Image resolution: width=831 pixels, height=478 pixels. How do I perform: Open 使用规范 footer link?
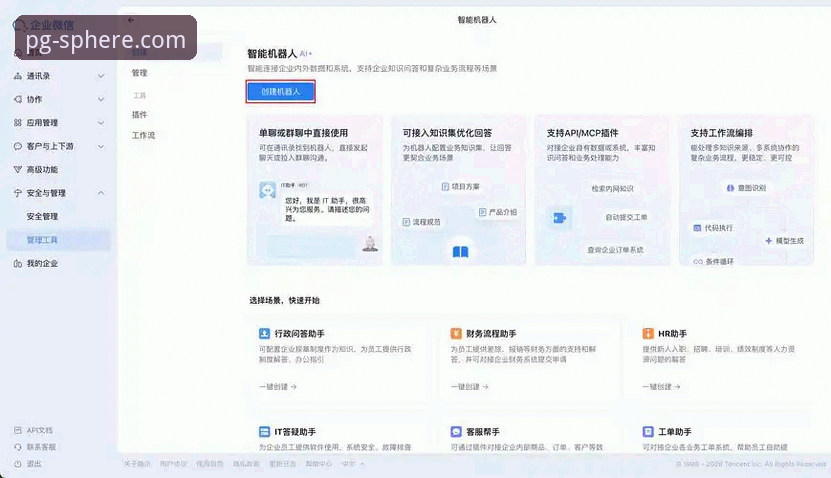pyautogui.click(x=210, y=464)
